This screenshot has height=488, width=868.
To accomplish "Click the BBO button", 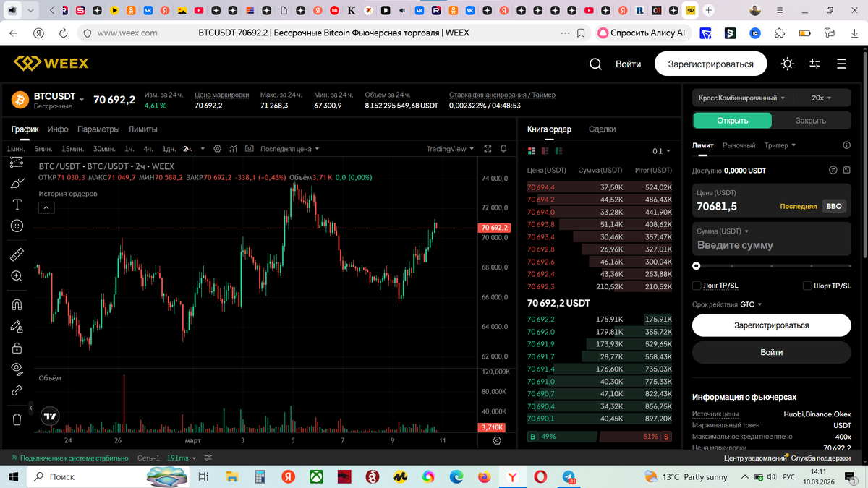I will click(x=833, y=206).
